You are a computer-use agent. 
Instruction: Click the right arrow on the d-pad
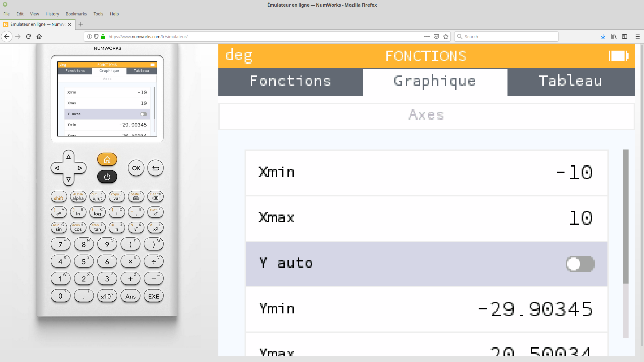(x=80, y=168)
